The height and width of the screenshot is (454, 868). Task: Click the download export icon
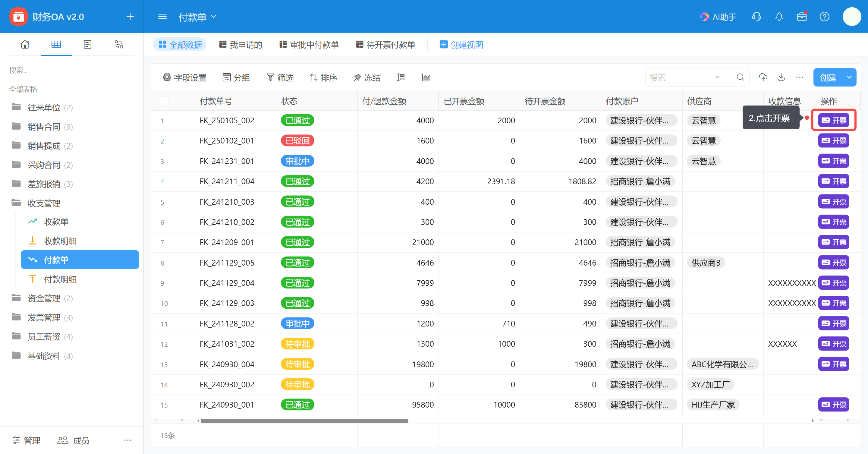pyautogui.click(x=782, y=77)
